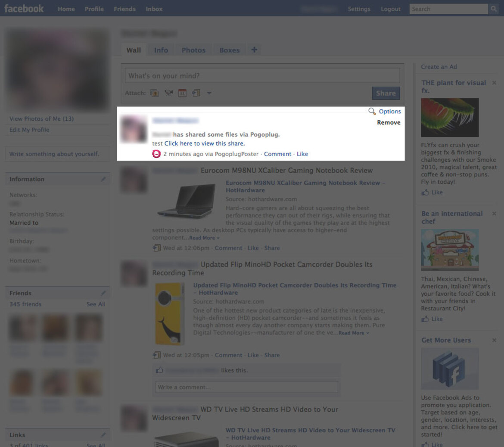504x447 pixels.
Task: Click thumbs-up icon next to 'likes this'
Action: pos(159,370)
